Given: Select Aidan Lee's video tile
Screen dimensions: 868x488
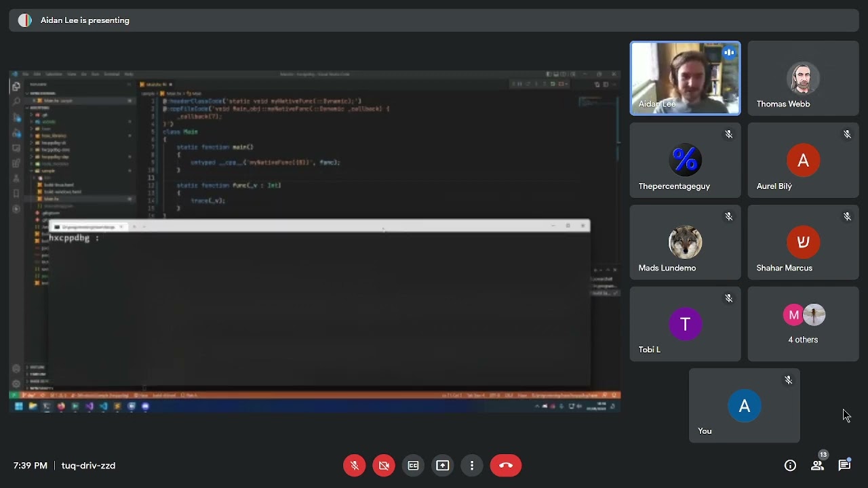Looking at the screenshot, I should 685,78.
